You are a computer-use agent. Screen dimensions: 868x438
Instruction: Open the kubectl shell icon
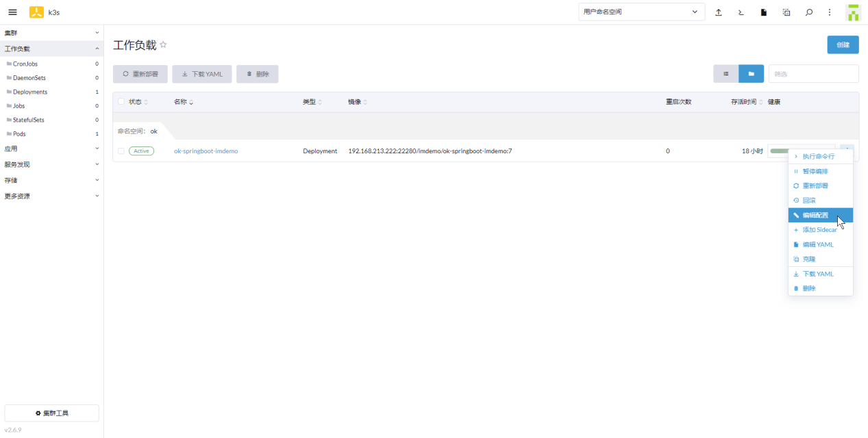[x=741, y=12]
